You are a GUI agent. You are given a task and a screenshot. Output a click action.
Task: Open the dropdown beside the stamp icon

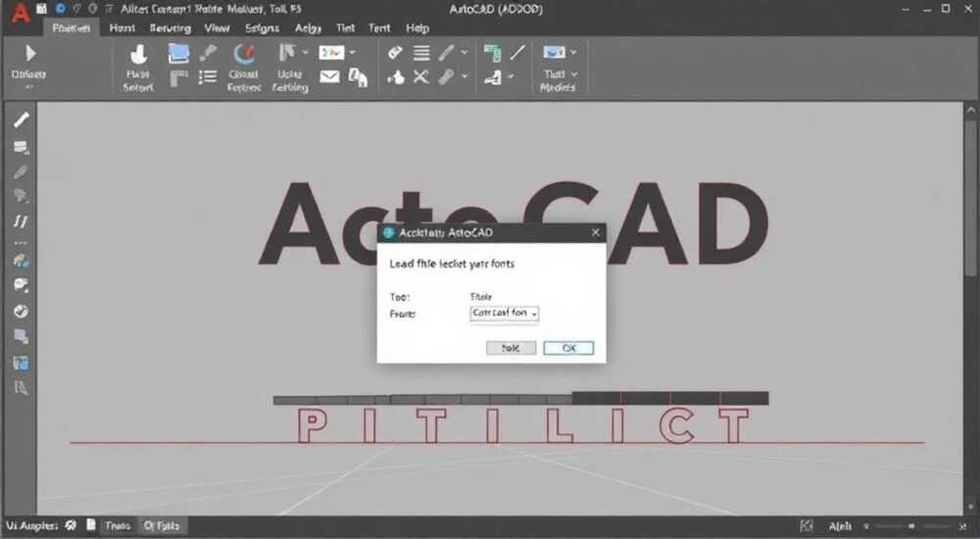(511, 76)
